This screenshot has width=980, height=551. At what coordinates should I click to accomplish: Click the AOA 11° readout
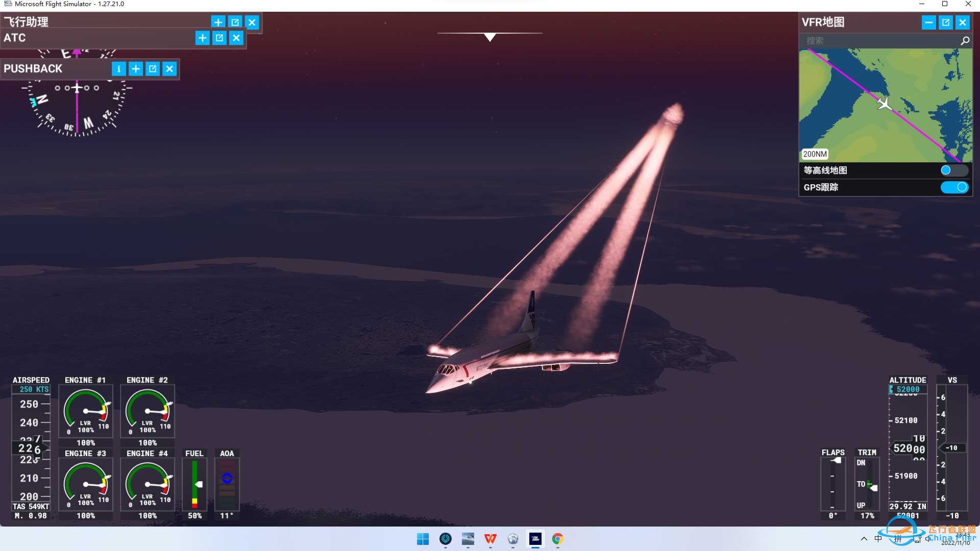click(227, 516)
